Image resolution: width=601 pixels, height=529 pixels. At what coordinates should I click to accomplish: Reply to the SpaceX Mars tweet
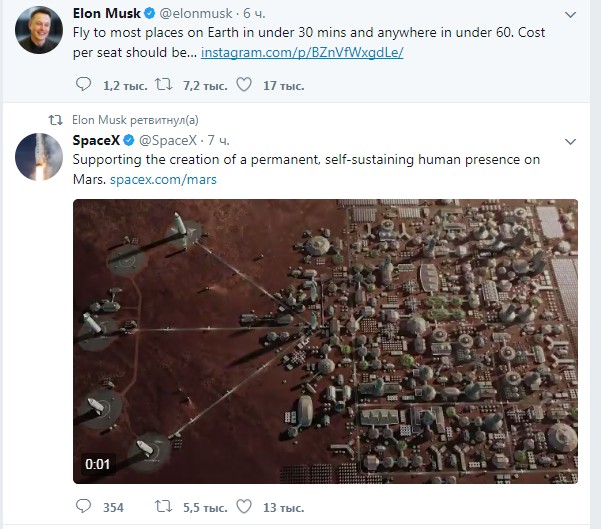(x=83, y=506)
